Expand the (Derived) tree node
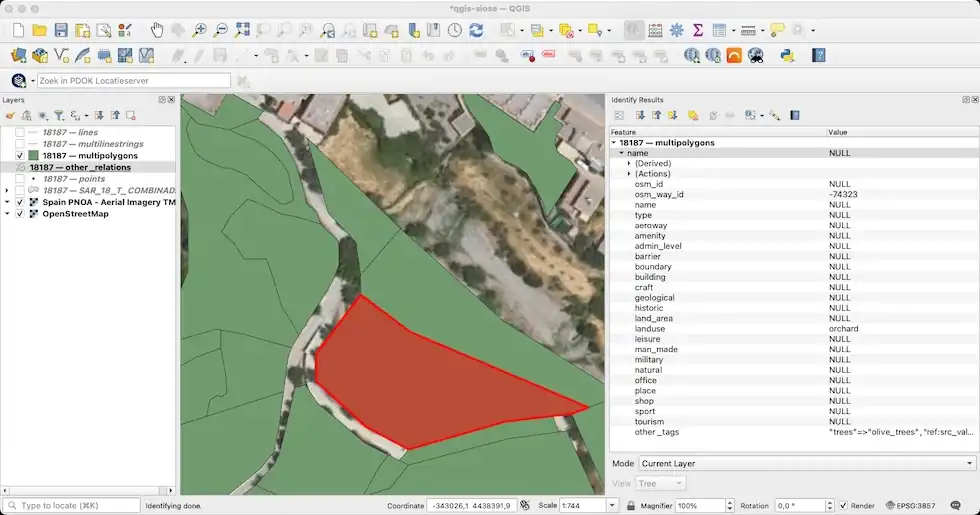The width and height of the screenshot is (980, 515). click(x=629, y=163)
